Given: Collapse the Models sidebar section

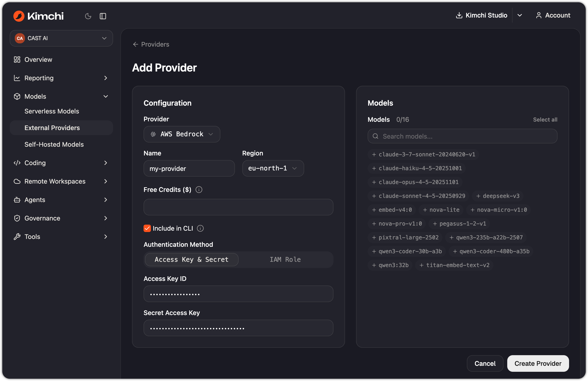Looking at the screenshot, I should click(105, 96).
